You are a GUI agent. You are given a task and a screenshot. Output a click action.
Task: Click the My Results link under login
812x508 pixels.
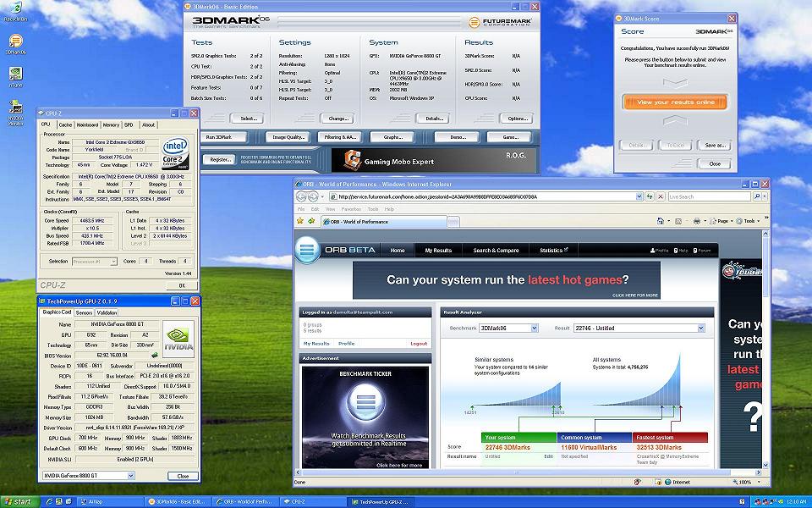(316, 343)
